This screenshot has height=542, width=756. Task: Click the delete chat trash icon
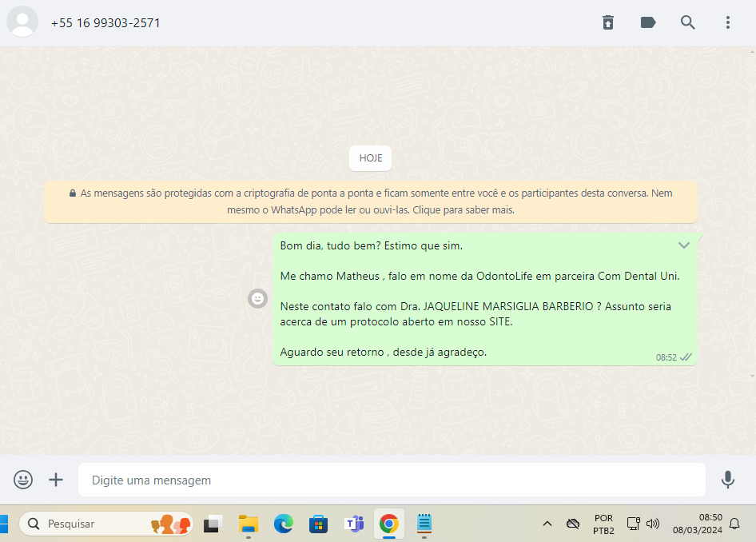click(608, 22)
